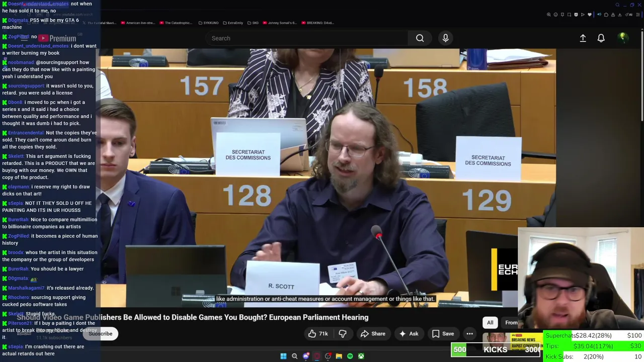This screenshot has width=644, height=362.
Task: Go to the YouTube Premium logo home
Action: 57,38
